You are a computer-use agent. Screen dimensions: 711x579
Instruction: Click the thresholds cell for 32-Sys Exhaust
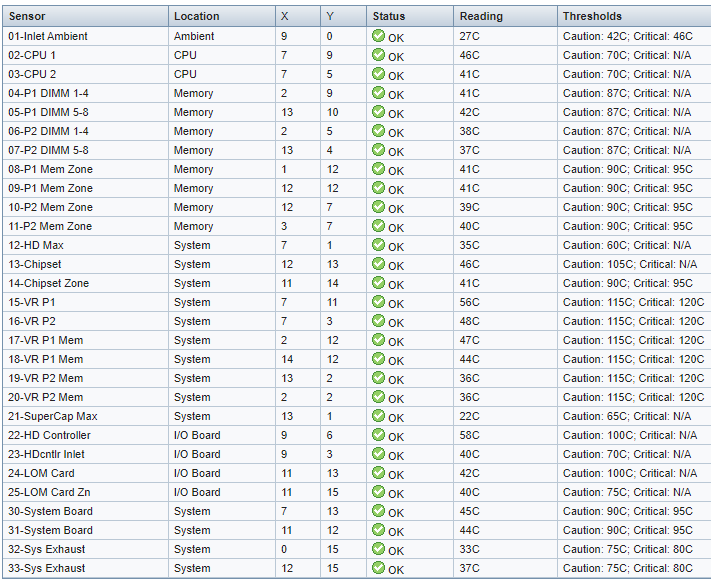click(627, 549)
